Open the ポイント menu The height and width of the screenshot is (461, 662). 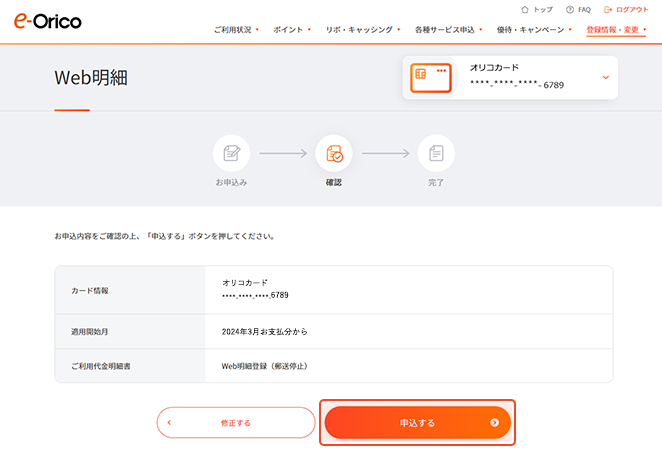[x=292, y=30]
